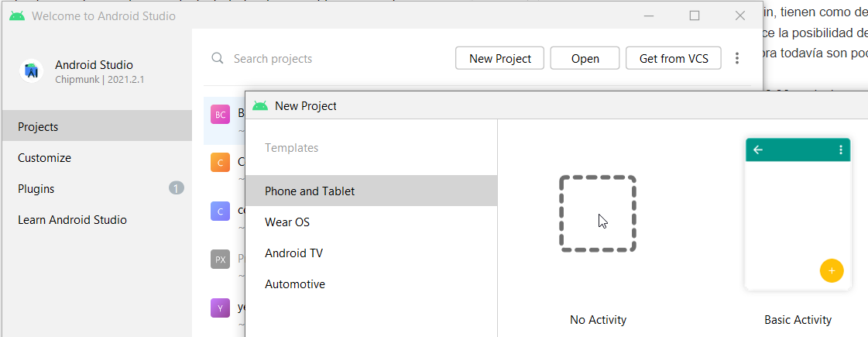Click the BC project icon in the list
This screenshot has width=868, height=337.
[220, 115]
